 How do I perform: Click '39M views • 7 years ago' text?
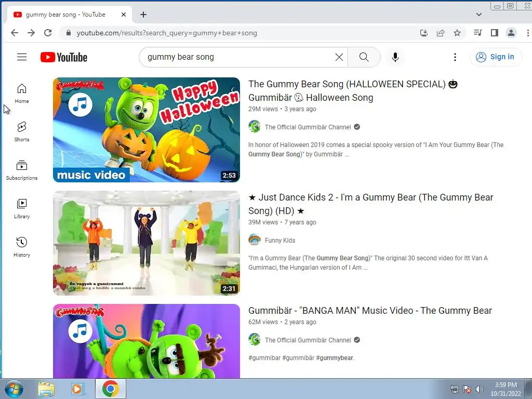[282, 222]
